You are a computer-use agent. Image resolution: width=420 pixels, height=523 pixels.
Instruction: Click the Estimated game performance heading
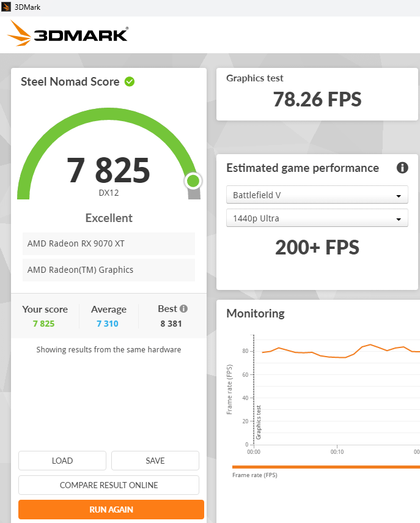point(303,168)
